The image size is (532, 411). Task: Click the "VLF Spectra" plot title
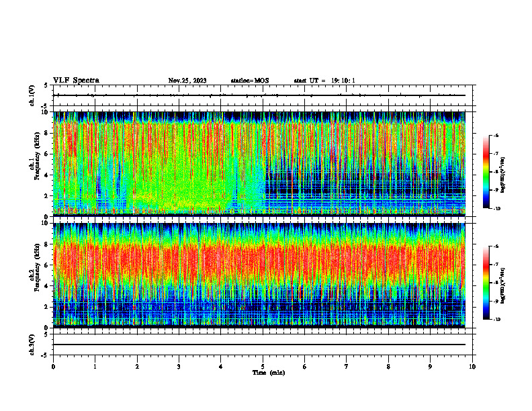pyautogui.click(x=76, y=81)
